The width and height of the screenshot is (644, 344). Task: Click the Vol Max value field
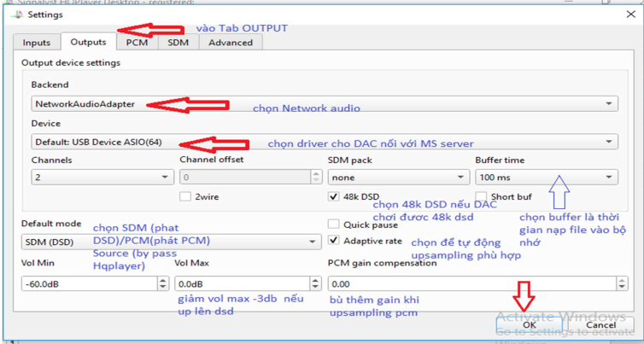coord(243,283)
